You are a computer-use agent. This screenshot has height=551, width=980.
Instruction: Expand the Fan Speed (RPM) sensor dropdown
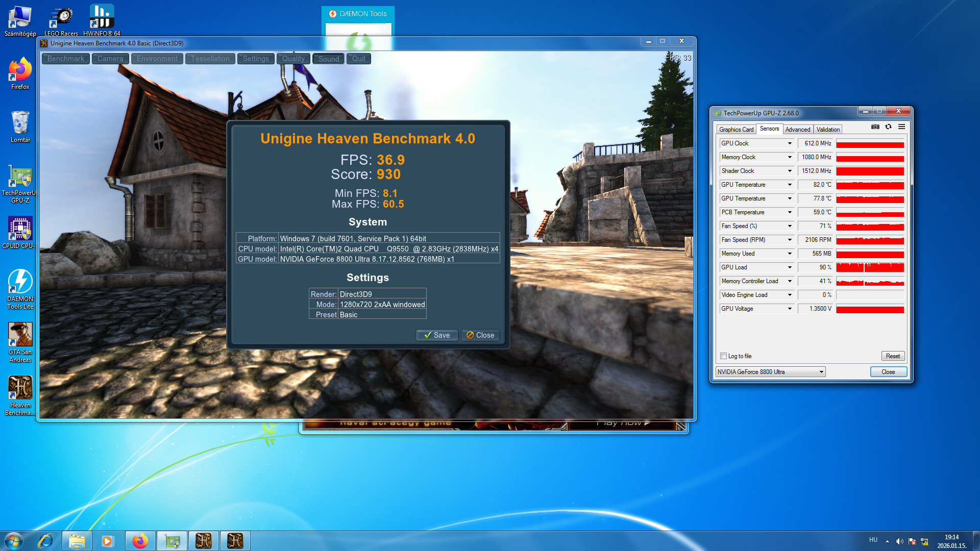pos(789,240)
